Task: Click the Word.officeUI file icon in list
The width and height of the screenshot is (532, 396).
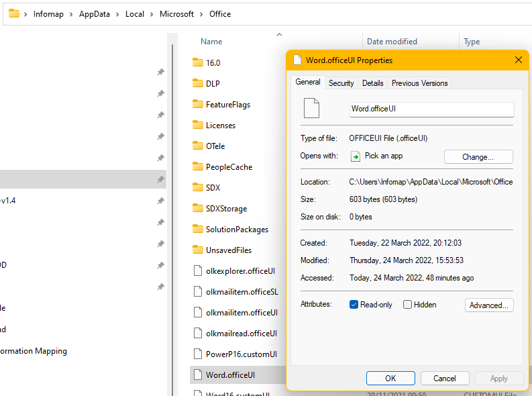Action: (198, 375)
